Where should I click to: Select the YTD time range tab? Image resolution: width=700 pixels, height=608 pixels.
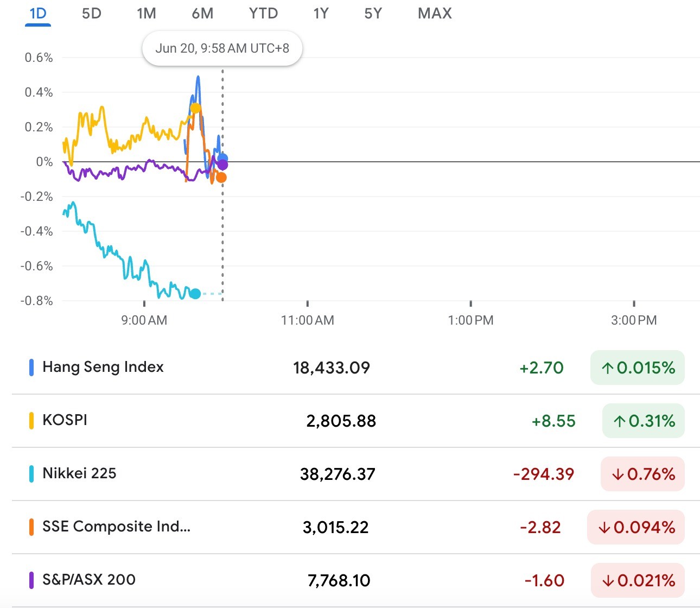(263, 13)
